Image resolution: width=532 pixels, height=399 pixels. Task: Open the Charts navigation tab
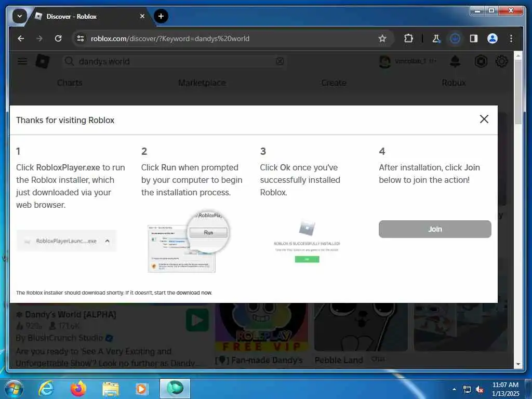70,83
